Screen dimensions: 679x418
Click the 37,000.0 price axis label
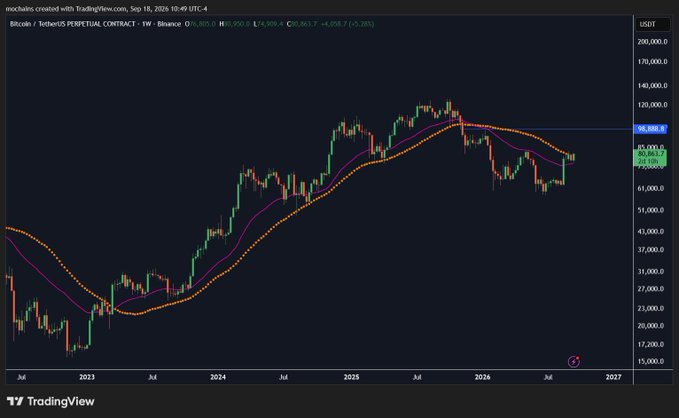tap(650, 250)
